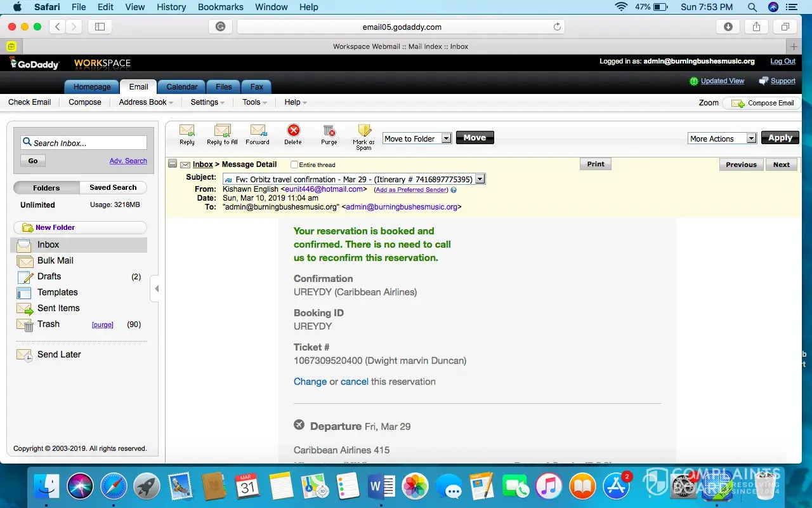Click the Reply to All icon

(x=222, y=131)
